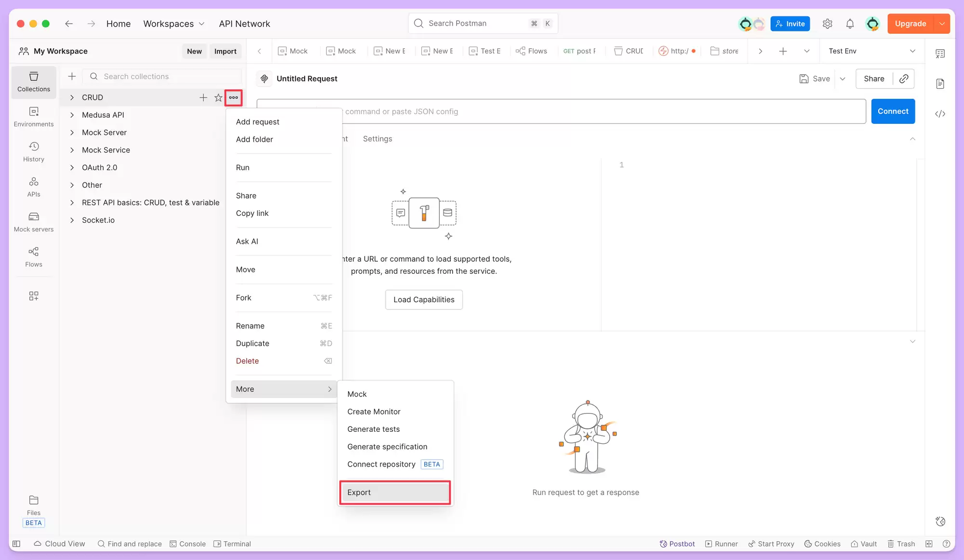Open the History sidebar panel
This screenshot has width=964, height=560.
pos(34,152)
